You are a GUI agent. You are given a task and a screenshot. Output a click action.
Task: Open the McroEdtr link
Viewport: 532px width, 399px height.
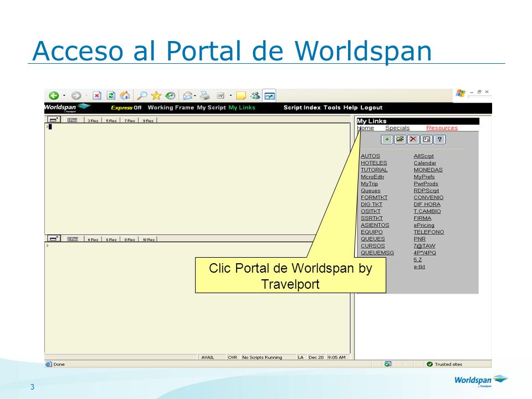pyautogui.click(x=372, y=177)
